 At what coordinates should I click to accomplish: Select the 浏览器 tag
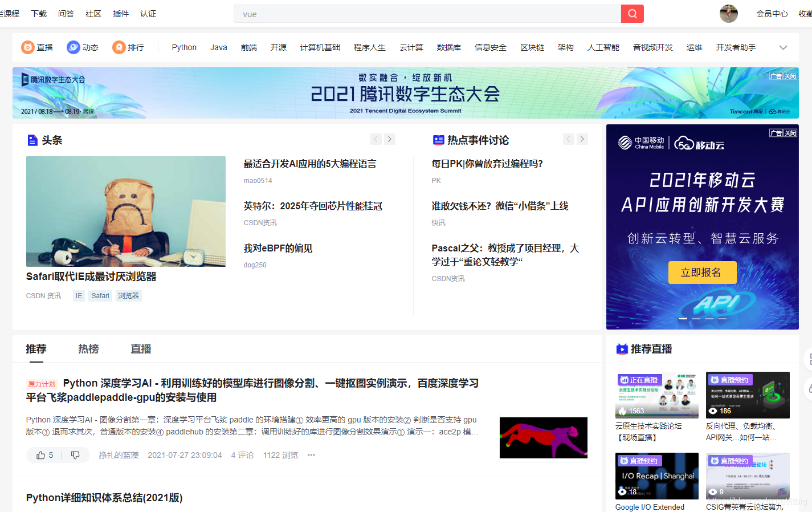click(x=129, y=296)
